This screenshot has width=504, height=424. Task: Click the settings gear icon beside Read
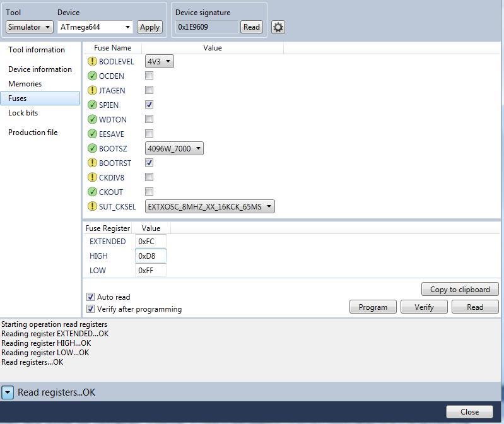[278, 27]
